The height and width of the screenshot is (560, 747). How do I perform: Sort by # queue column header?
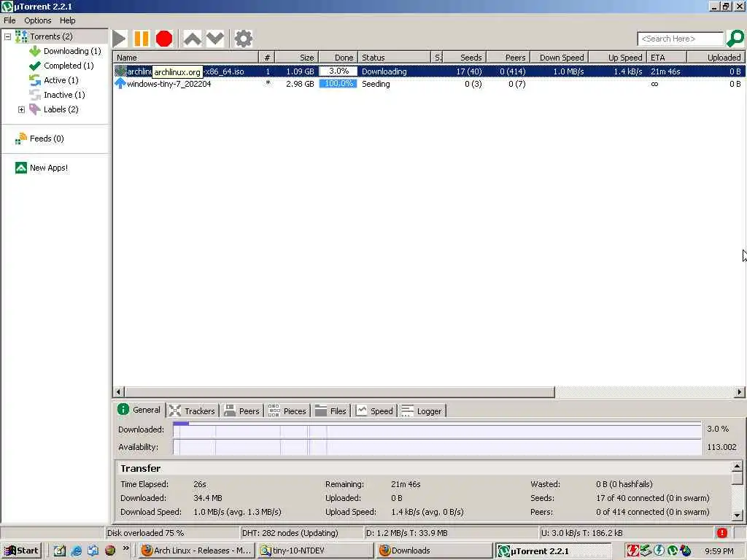pyautogui.click(x=267, y=57)
